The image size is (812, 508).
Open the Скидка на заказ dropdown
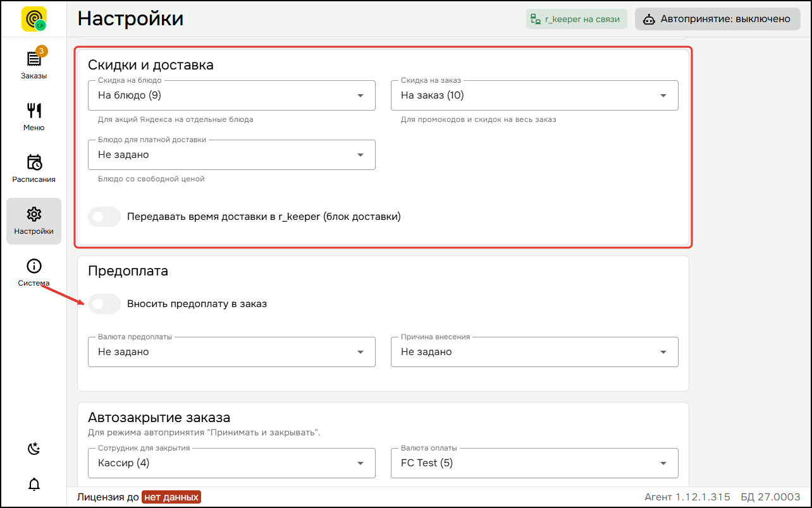click(534, 95)
